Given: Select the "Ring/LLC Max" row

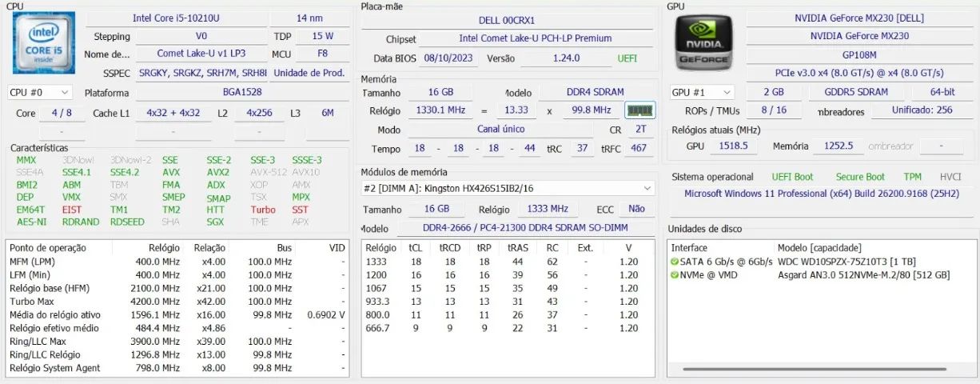Looking at the screenshot, I should coord(177,342).
